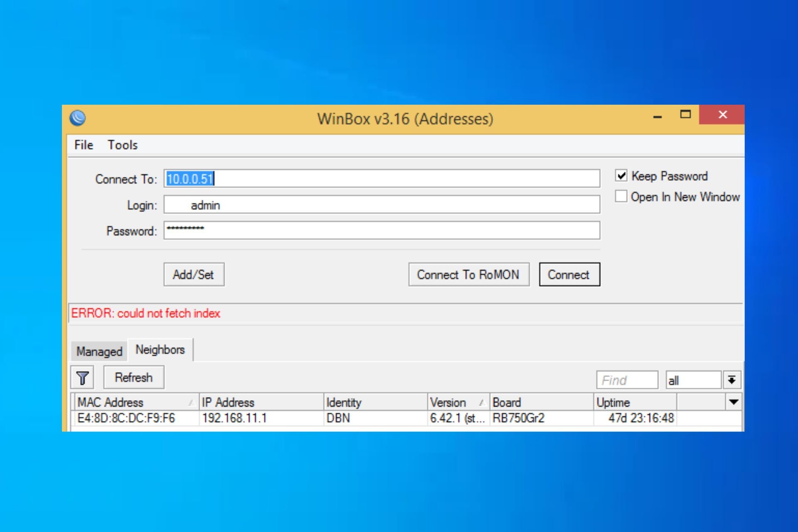Disable the Keep Password checkbox
This screenshot has height=532, width=798.
(x=621, y=176)
